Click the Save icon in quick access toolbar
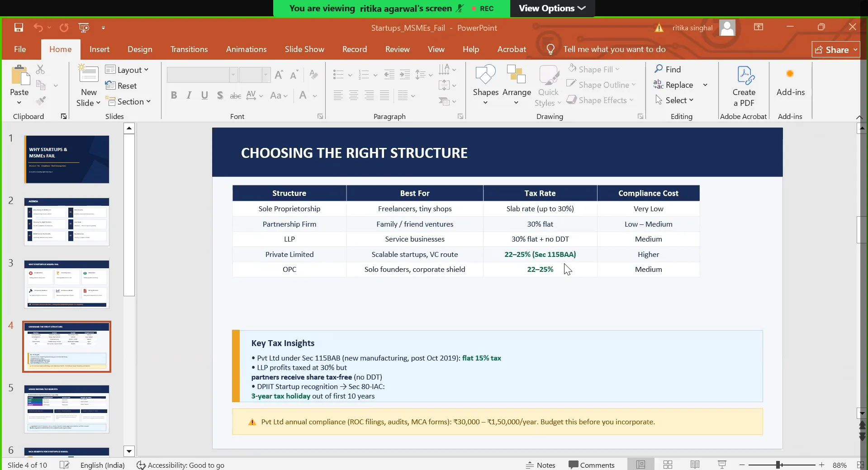 [x=19, y=28]
